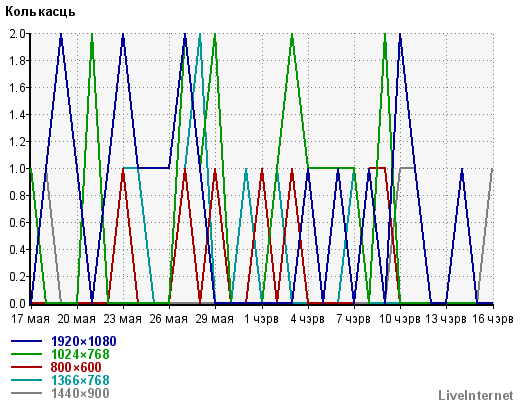Click the 17 мая date axis label
The image size is (520, 405).
click(x=30, y=319)
